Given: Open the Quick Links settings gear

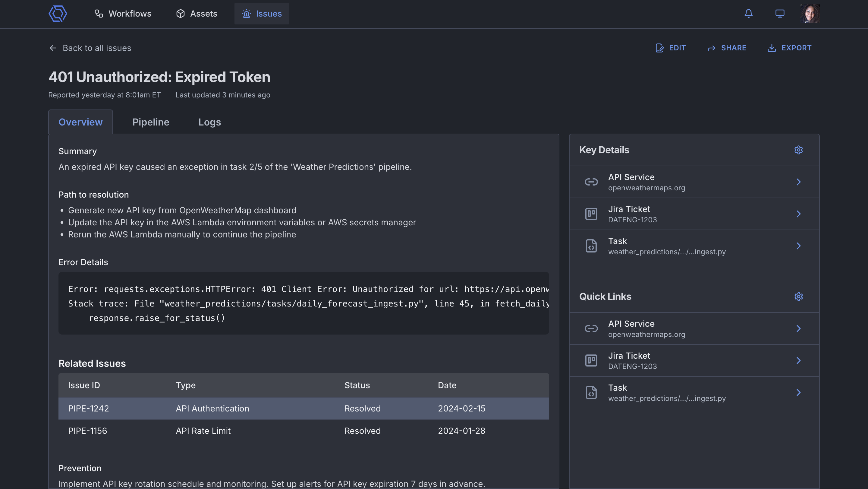Looking at the screenshot, I should coord(799,297).
